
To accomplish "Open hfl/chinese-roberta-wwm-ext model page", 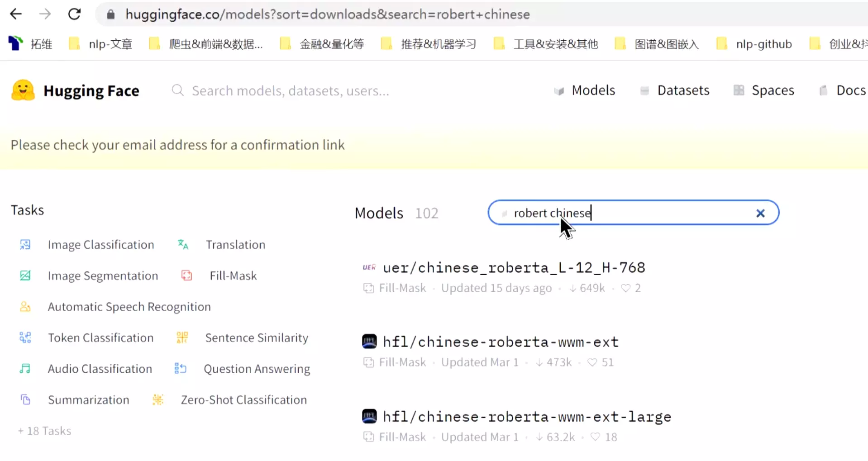I will [501, 342].
